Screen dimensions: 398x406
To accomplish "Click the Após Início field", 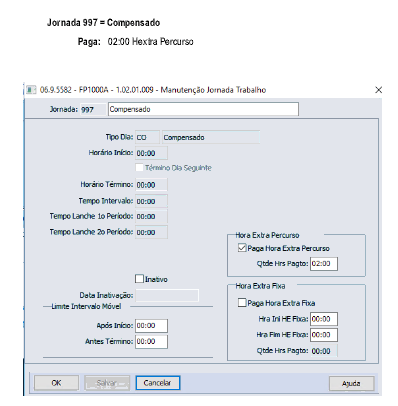I will 151,326.
